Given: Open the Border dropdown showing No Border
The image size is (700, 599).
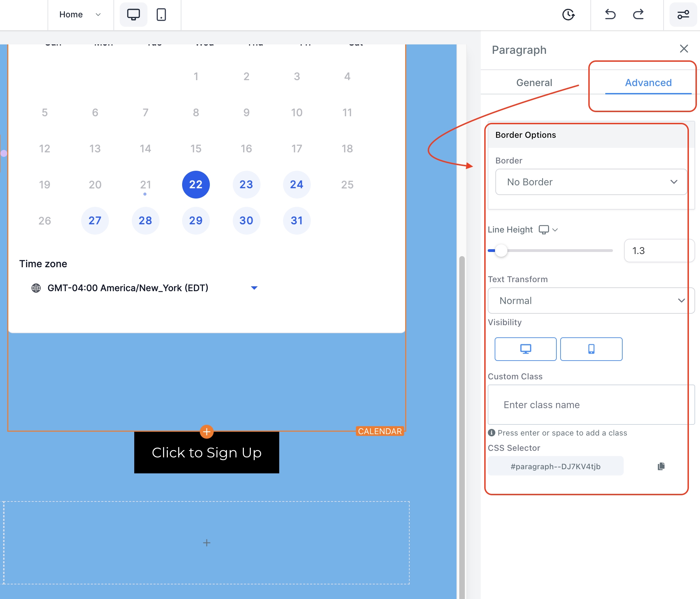Looking at the screenshot, I should (x=591, y=182).
